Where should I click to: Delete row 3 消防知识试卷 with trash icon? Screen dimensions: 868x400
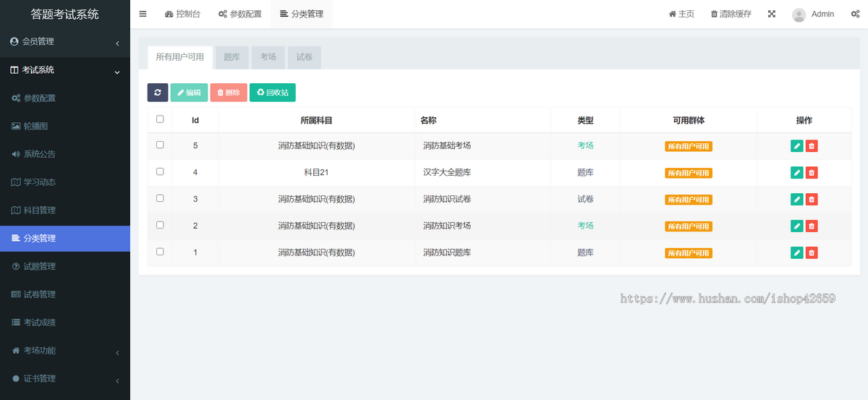pos(812,199)
